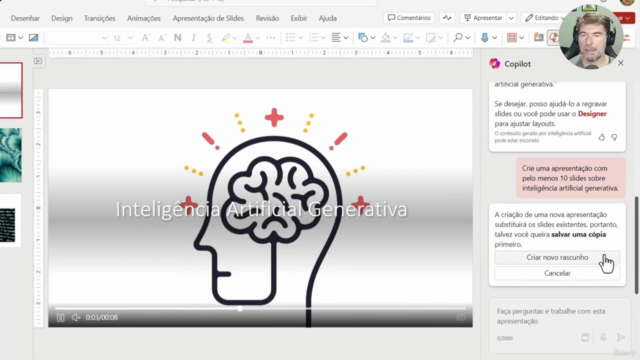640x360 pixels.
Task: Open the Apresentação de Slides tab
Action: [x=208, y=18]
